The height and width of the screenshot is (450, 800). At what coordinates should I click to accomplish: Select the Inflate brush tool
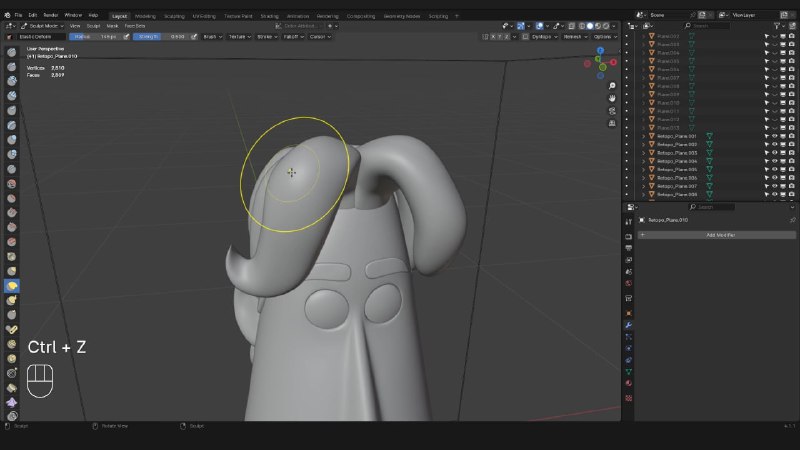(12, 140)
